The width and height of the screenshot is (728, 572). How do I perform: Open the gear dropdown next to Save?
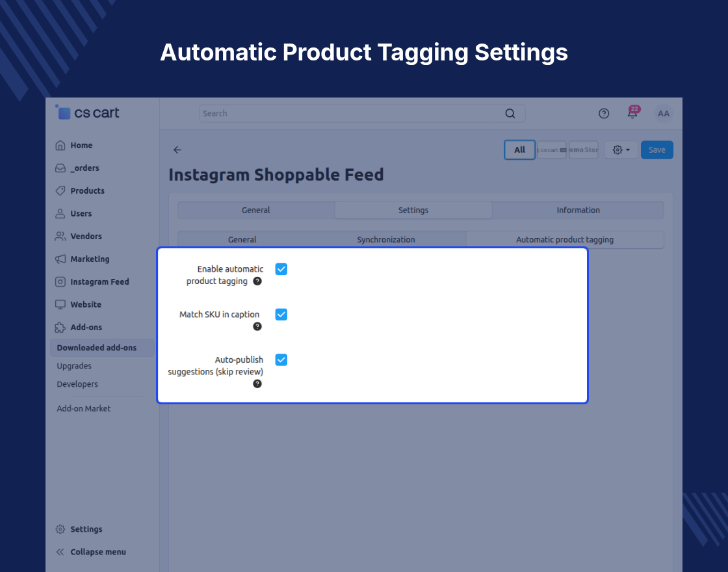click(x=621, y=150)
